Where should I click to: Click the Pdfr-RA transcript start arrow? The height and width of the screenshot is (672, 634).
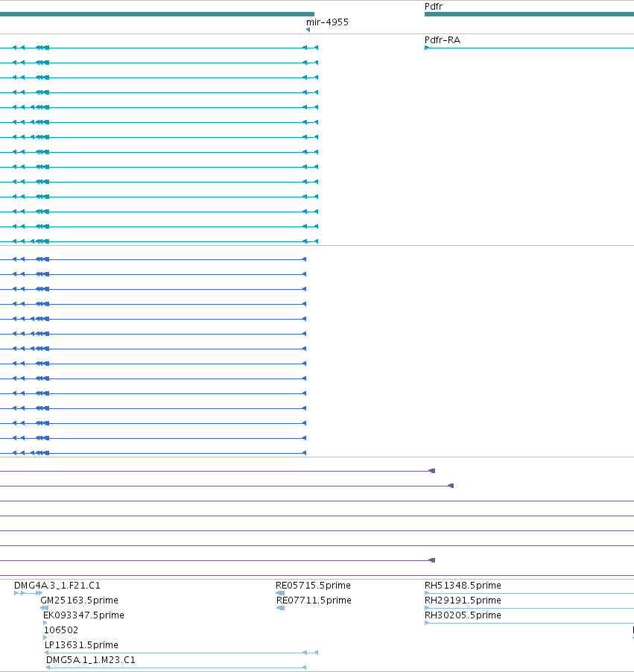(x=427, y=48)
